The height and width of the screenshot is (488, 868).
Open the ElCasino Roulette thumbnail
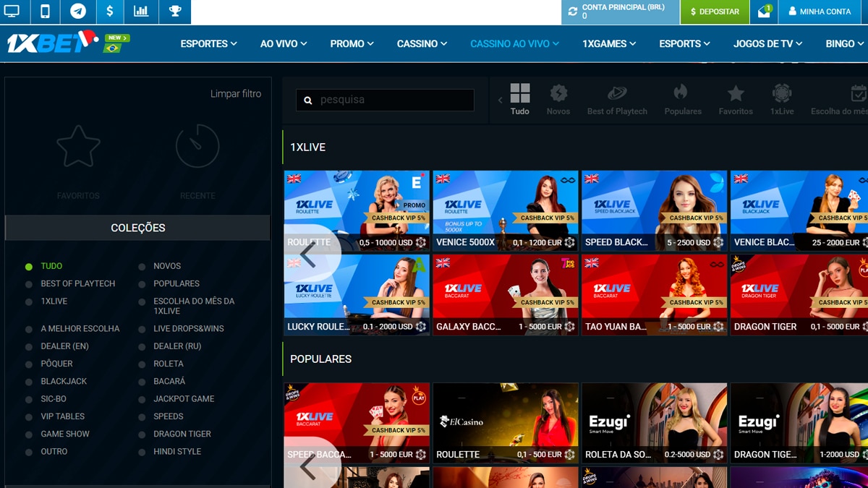[506, 422]
